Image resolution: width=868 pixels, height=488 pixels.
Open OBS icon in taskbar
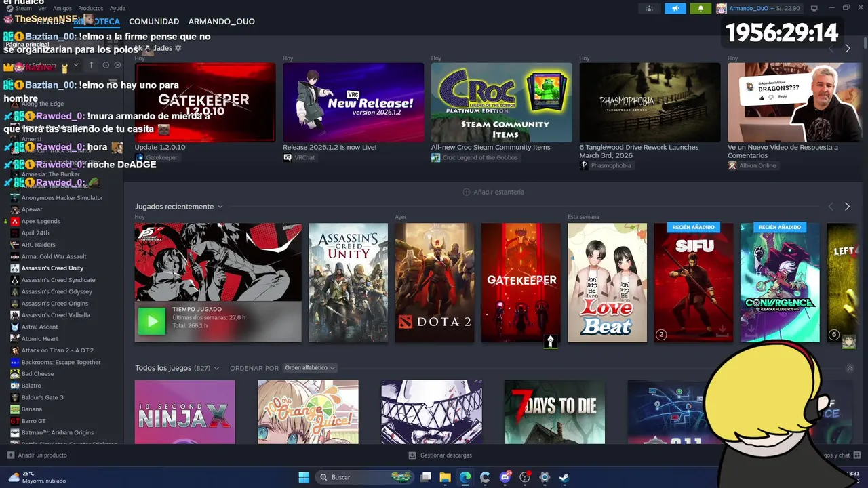pyautogui.click(x=524, y=477)
